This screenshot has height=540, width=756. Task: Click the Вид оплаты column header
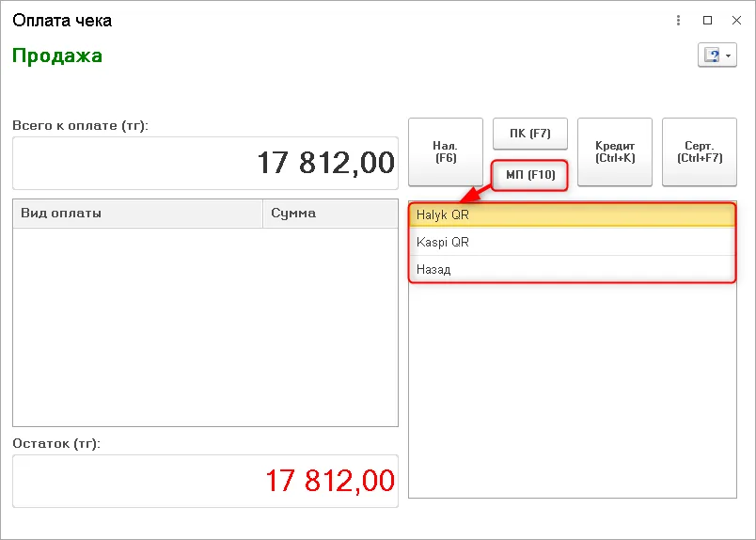click(x=138, y=214)
